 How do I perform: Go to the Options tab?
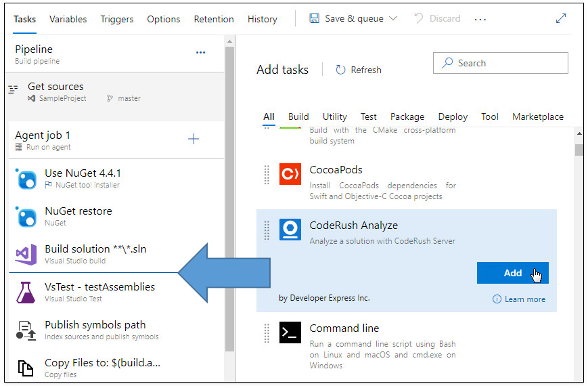pyautogui.click(x=163, y=19)
